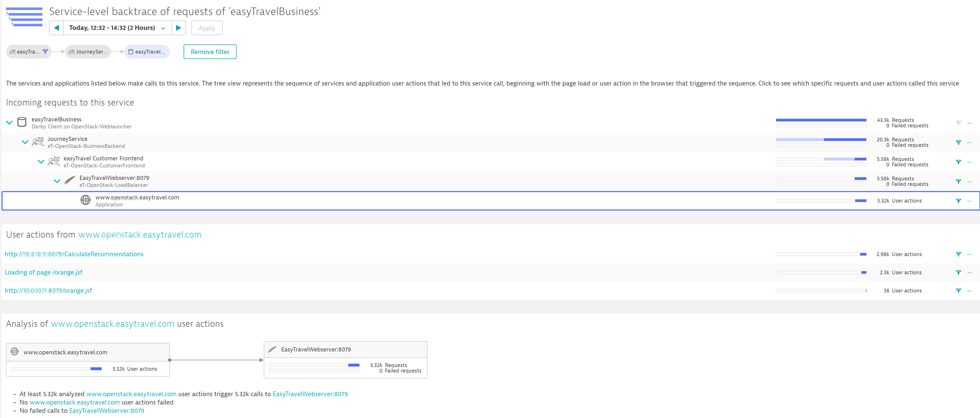Select the easyTravel... database breadcrumb chip
The height and width of the screenshot is (418, 980).
[147, 52]
